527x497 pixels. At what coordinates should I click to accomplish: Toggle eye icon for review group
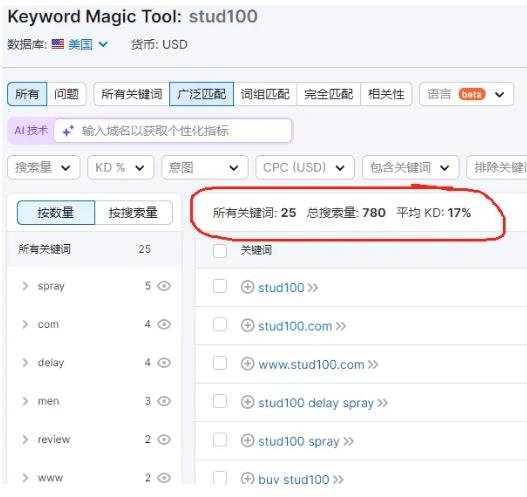coord(164,439)
